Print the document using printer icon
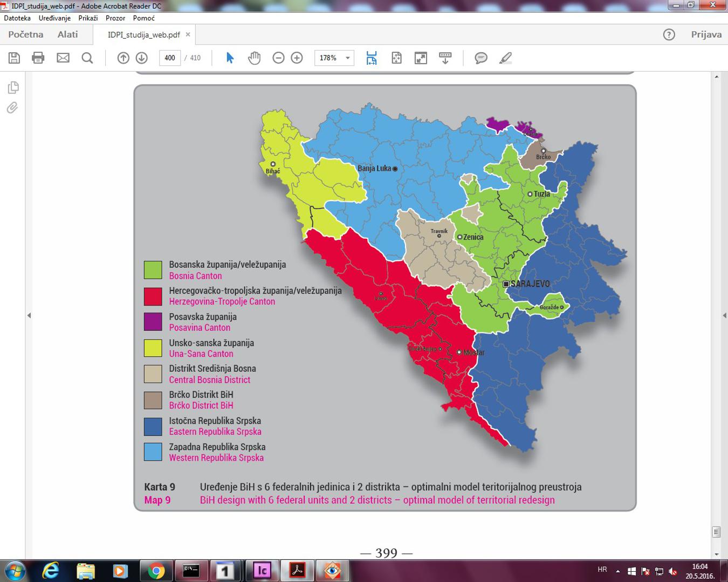728x582 pixels. [38, 58]
